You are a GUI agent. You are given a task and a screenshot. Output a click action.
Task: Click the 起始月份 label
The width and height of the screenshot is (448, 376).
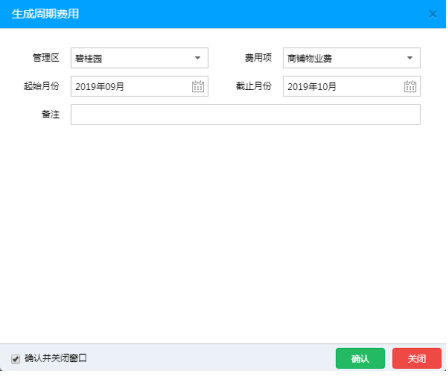point(41,86)
